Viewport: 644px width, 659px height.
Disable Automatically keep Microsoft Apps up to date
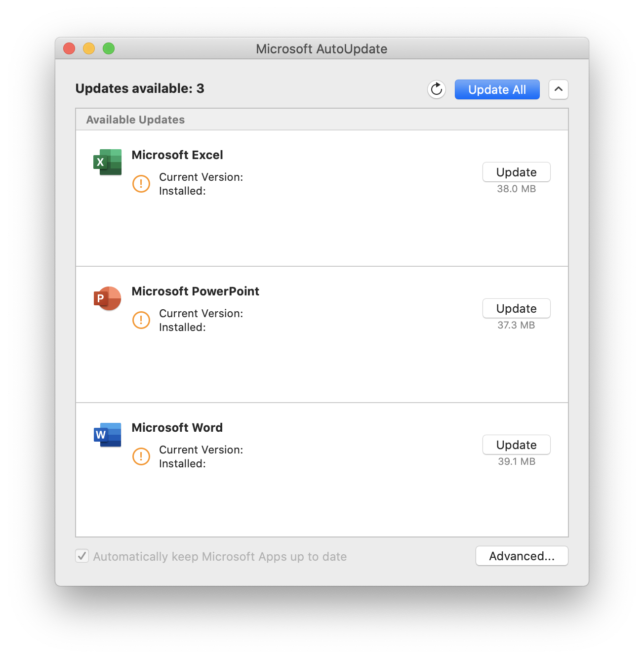[x=82, y=556]
